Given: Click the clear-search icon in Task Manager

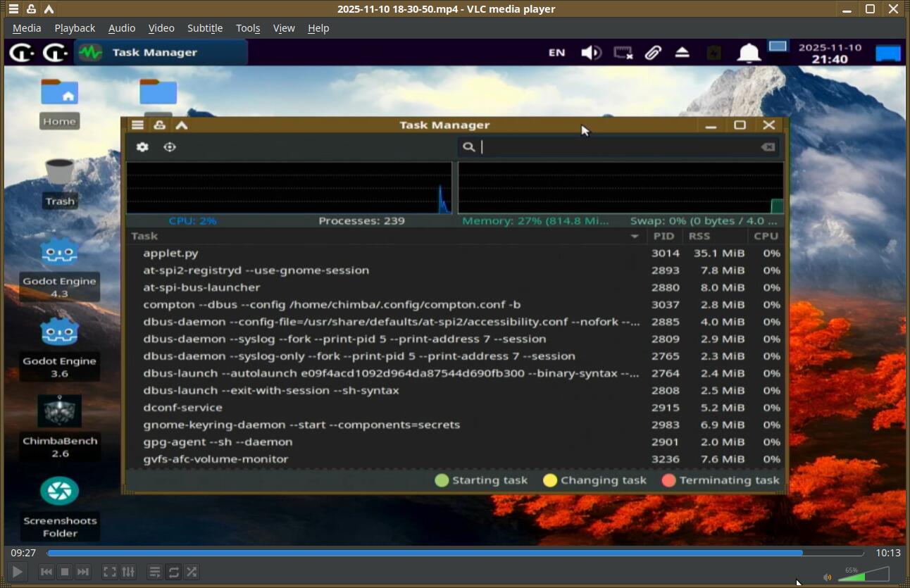Looking at the screenshot, I should click(768, 146).
